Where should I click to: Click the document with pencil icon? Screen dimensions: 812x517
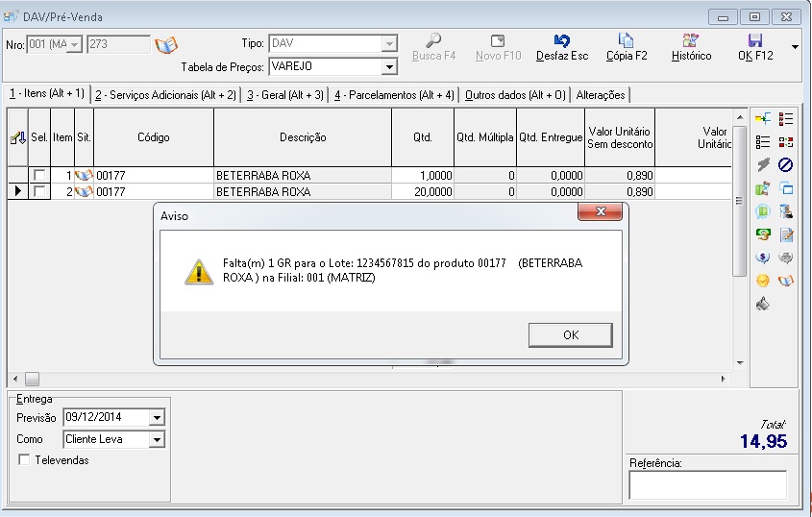[x=786, y=234]
